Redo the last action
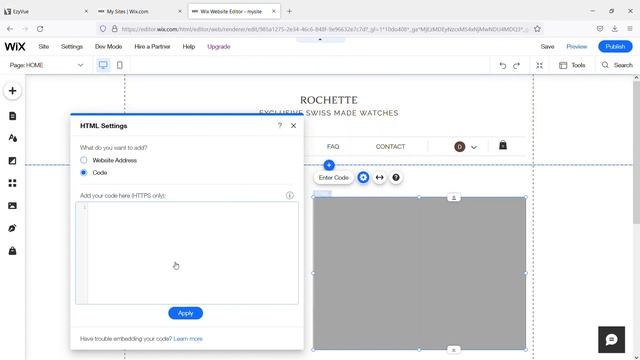Screen dimensions: 640x360 [x=517, y=65]
